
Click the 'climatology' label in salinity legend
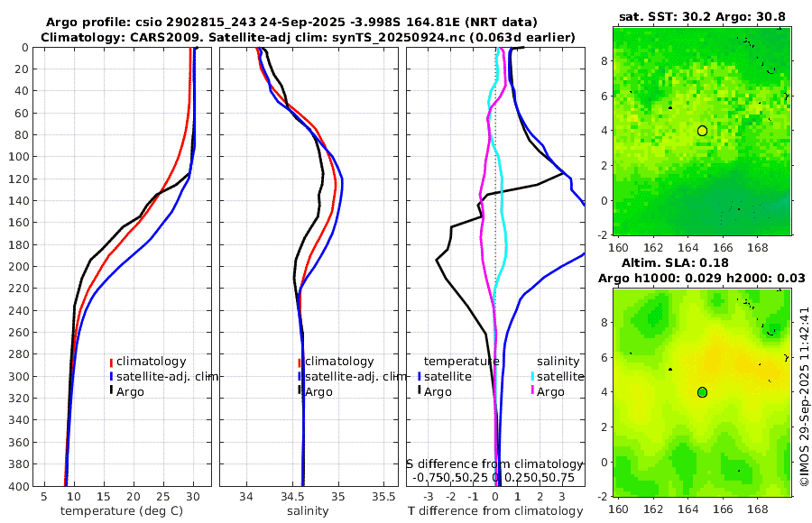339,362
